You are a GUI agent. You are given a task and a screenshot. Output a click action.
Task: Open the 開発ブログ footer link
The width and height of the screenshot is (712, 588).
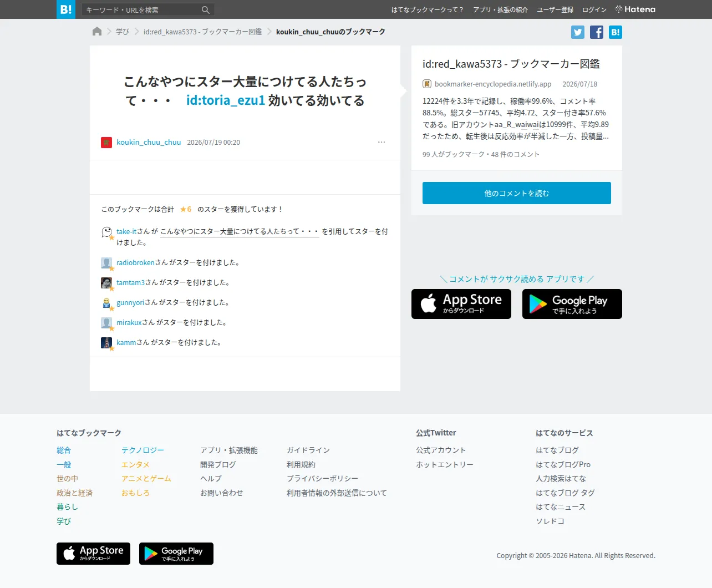218,465
